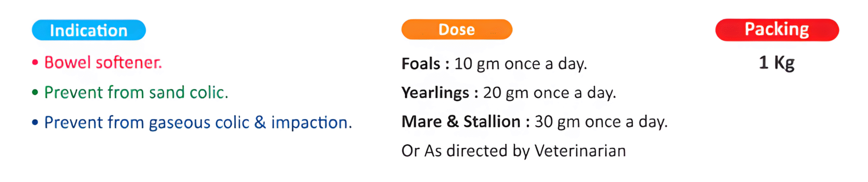The image size is (868, 182).
Task: Click the ampersand in the blue indication line
Action: click(x=260, y=122)
